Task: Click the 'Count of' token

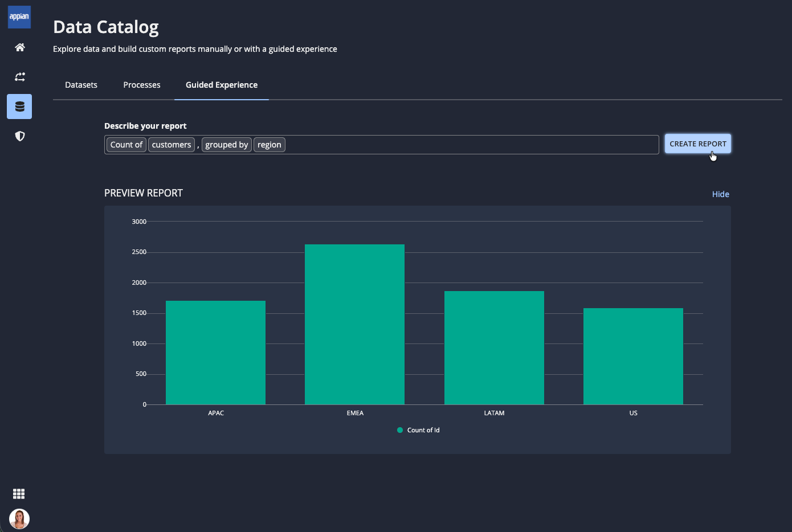Action: coord(126,145)
